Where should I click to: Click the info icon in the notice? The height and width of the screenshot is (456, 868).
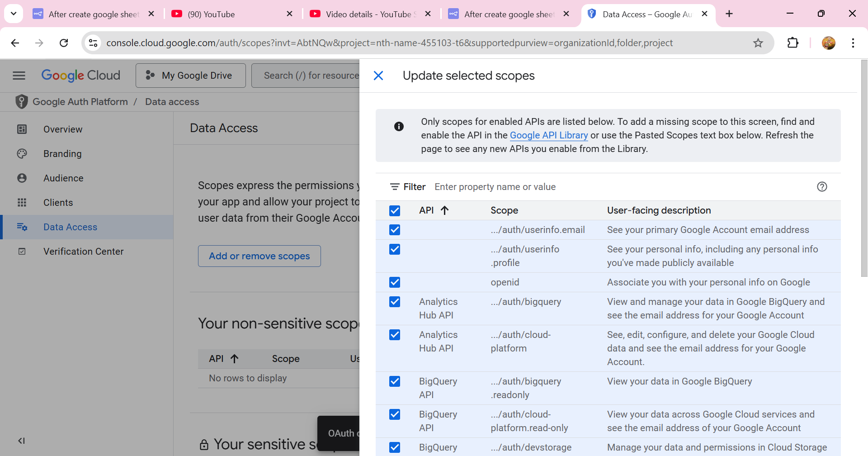pos(399,126)
